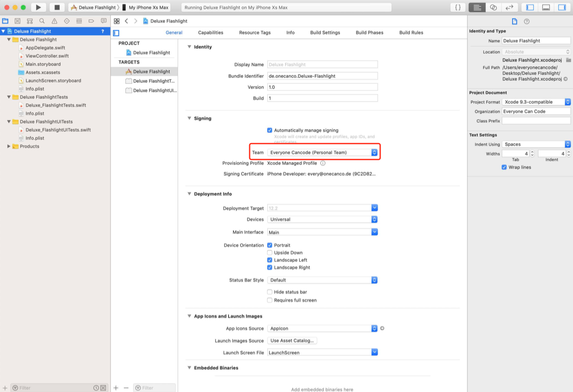The height and width of the screenshot is (392, 573).
Task: Enable Requires full screen
Action: tap(269, 300)
